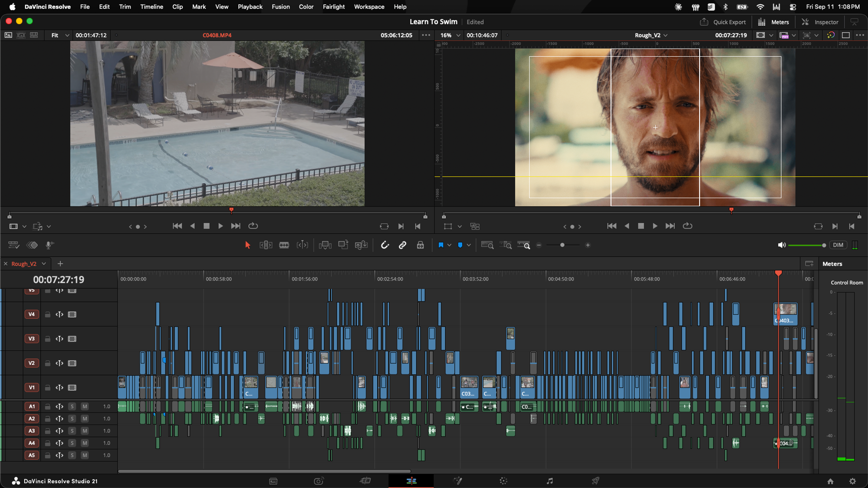Open marker color dropdown arrow

469,245
